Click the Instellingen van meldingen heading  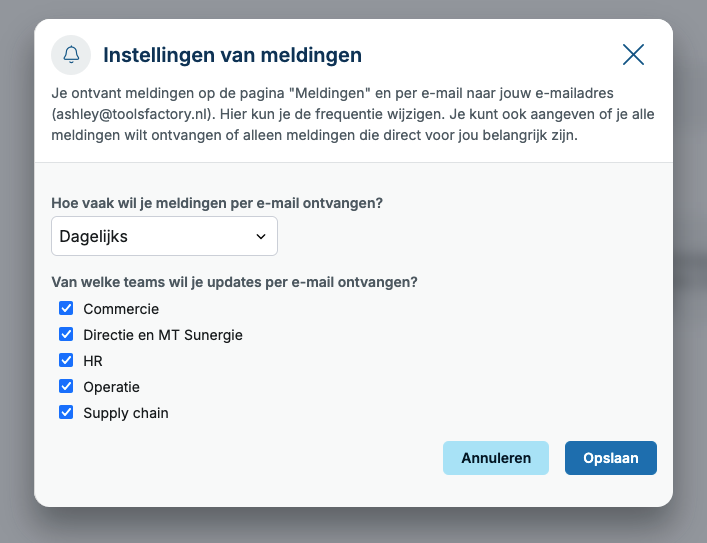tap(232, 55)
